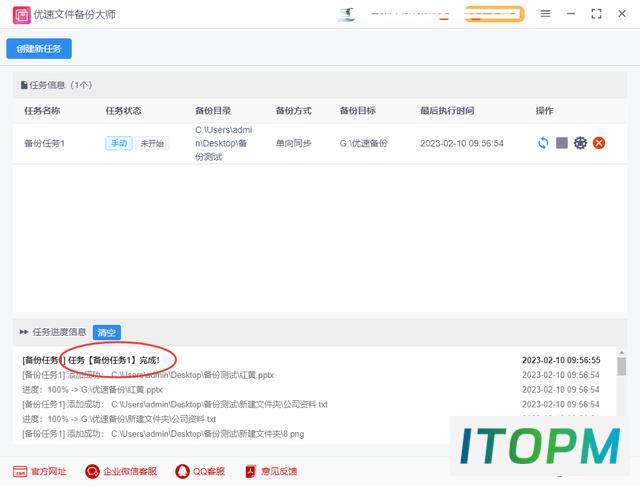Click the 意见反馈 document icon

click(x=251, y=471)
